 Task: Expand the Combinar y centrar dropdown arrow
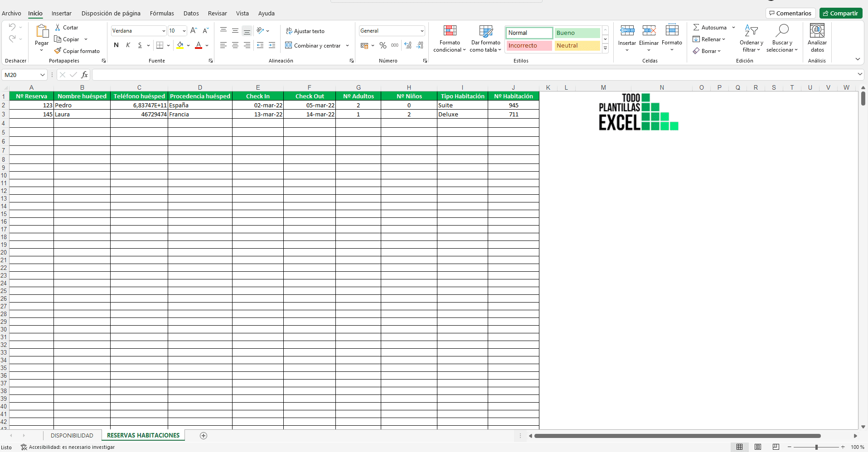pos(348,45)
